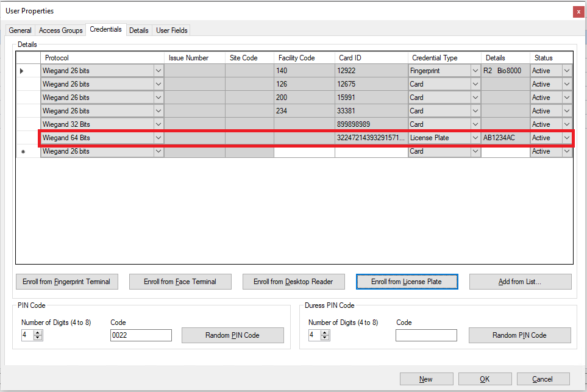Open Protocol dropdown for Card ID 12675
587x392 pixels.
158,84
